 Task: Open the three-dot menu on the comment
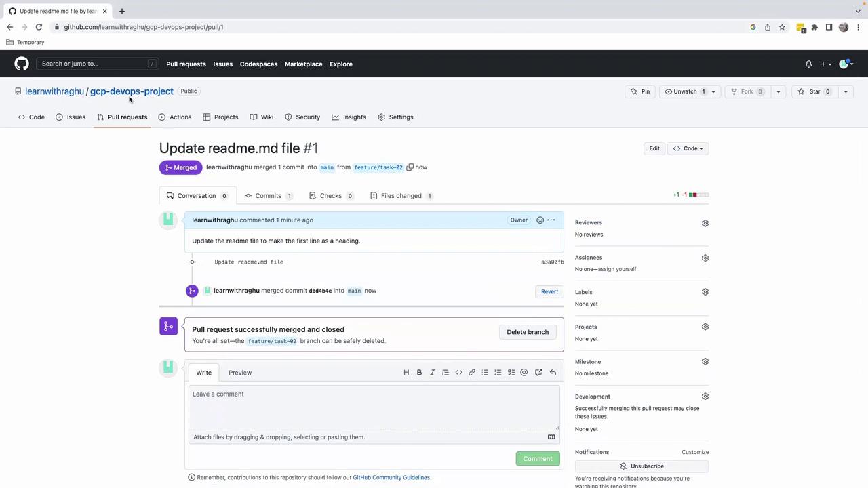551,220
